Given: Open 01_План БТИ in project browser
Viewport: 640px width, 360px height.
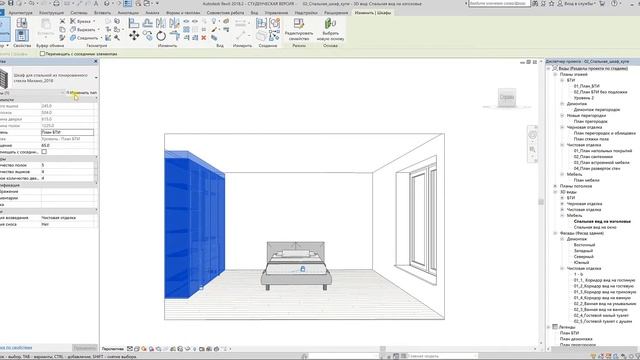Looking at the screenshot, I should [x=587, y=86].
